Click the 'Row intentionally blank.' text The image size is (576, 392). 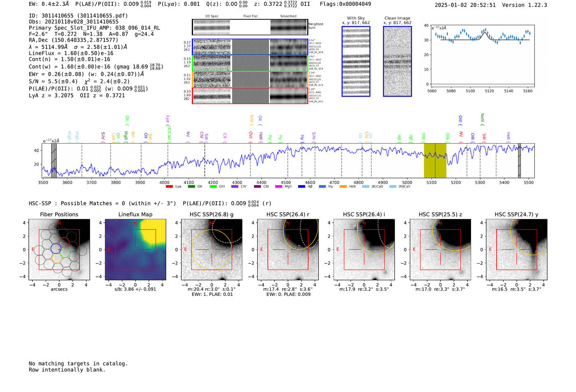[x=67, y=370]
